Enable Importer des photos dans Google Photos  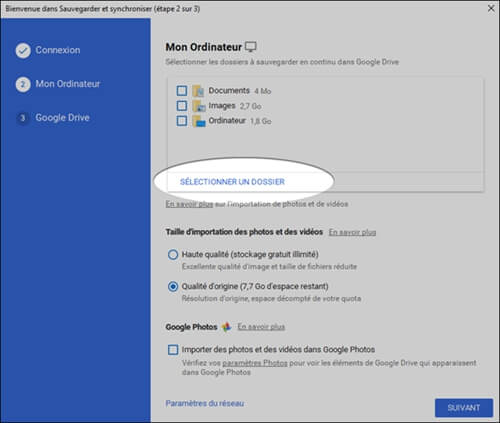pos(173,350)
